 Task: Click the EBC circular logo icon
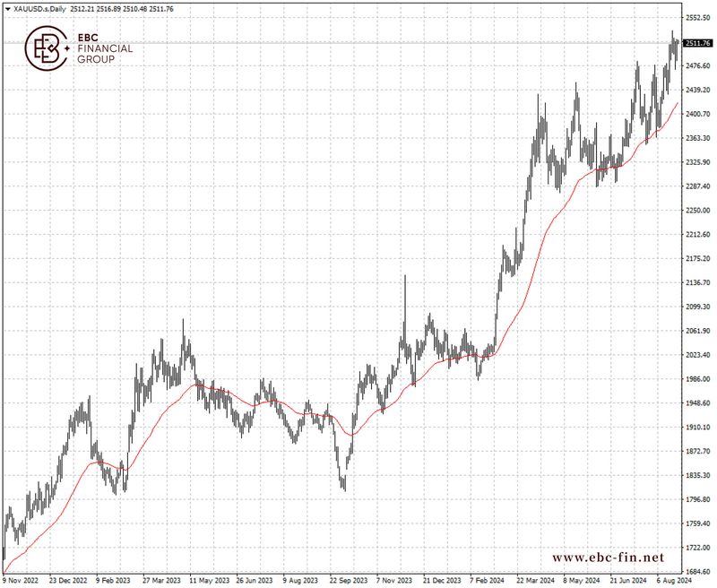[x=47, y=48]
